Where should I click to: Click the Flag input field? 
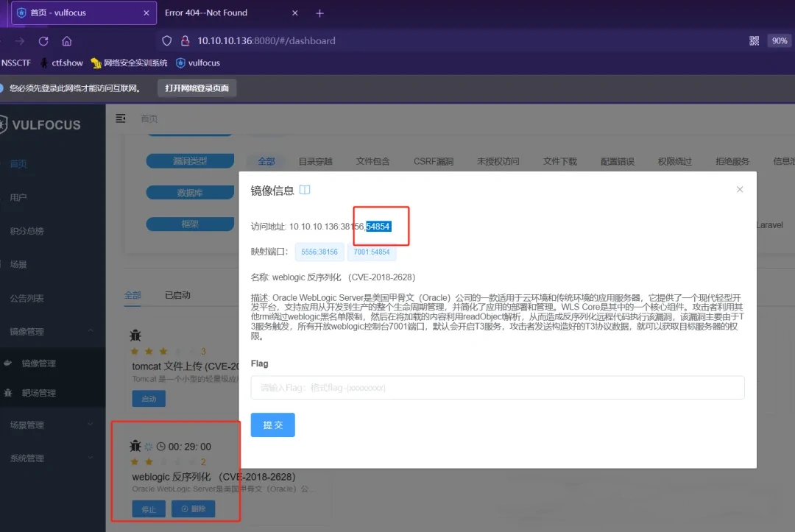498,388
